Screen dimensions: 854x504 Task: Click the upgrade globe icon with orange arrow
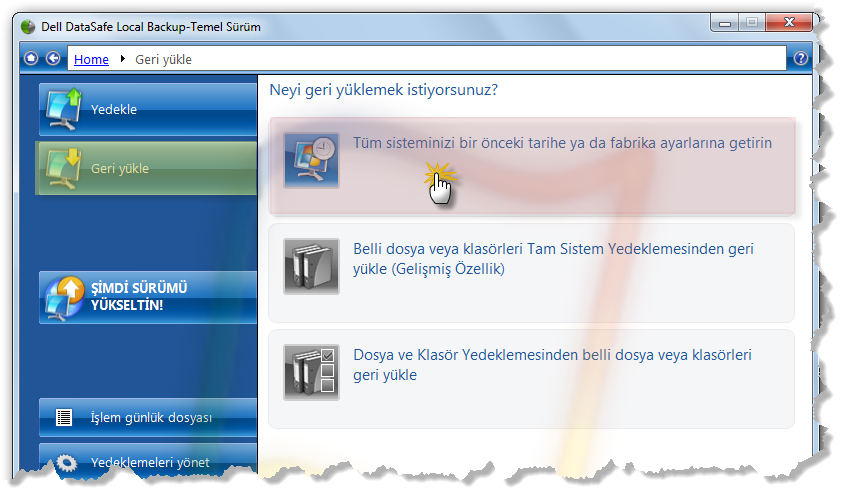(x=65, y=297)
